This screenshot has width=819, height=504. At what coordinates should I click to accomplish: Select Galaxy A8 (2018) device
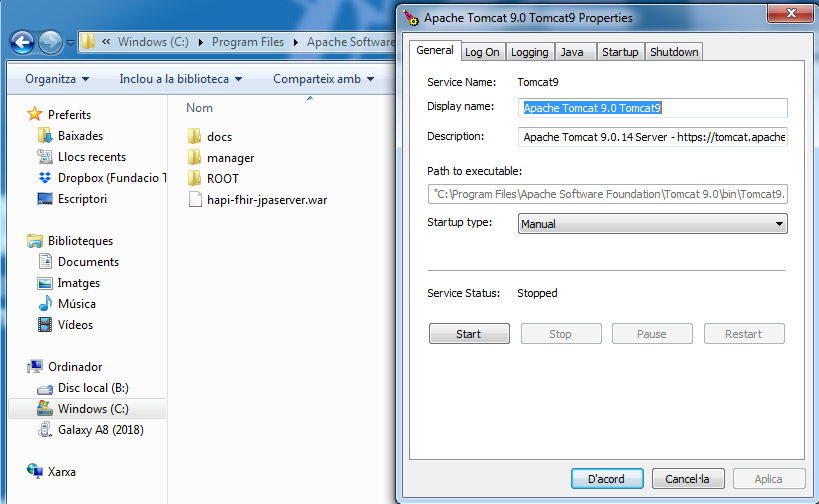[x=45, y=430]
